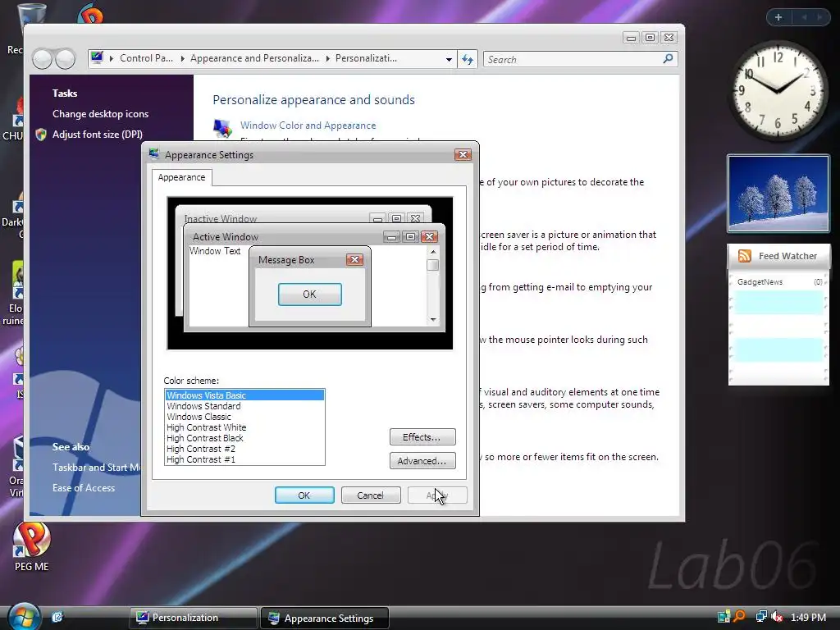Click the Effects... button
Image resolution: width=840 pixels, height=630 pixels.
[422, 437]
